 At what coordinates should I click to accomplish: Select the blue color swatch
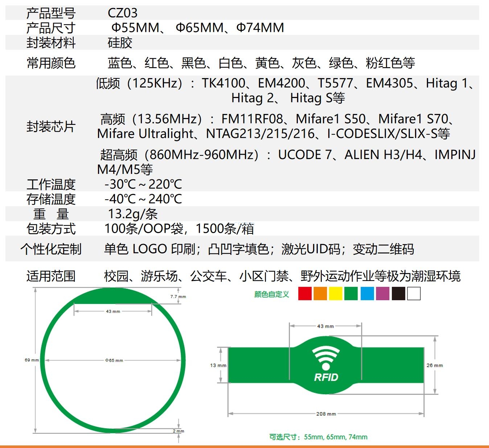point(367,293)
